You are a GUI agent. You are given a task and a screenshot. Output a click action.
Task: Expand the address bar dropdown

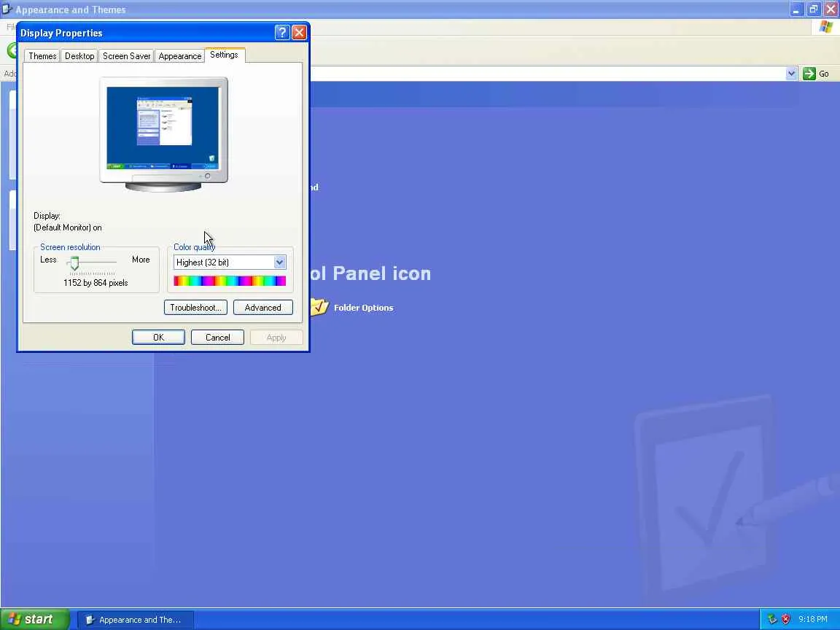(x=791, y=74)
